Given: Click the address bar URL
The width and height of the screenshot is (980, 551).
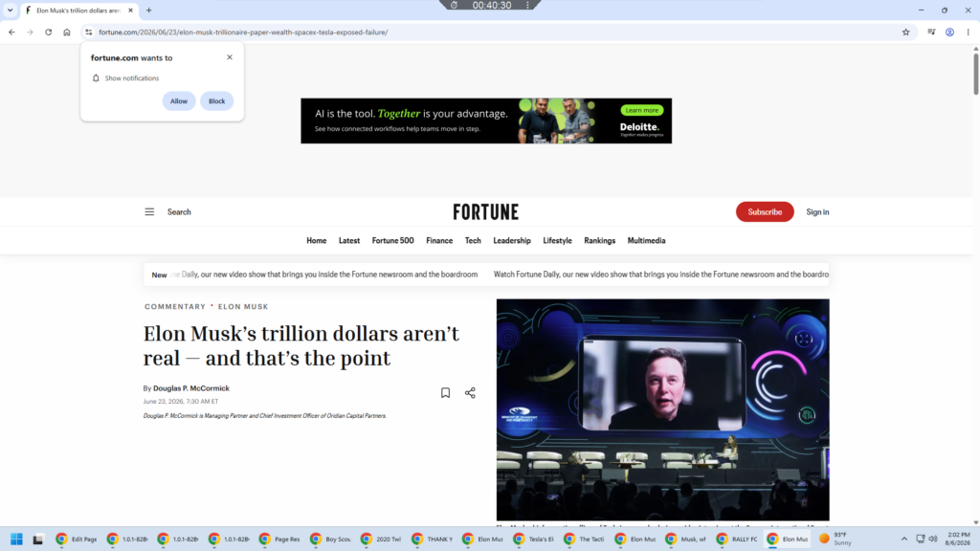Looking at the screenshot, I should pos(243,32).
